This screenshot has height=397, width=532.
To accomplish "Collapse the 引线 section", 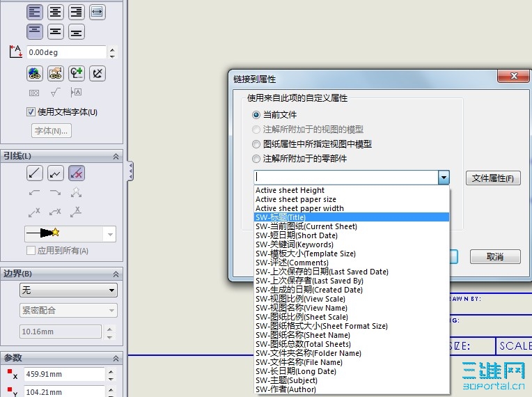I will [116, 156].
